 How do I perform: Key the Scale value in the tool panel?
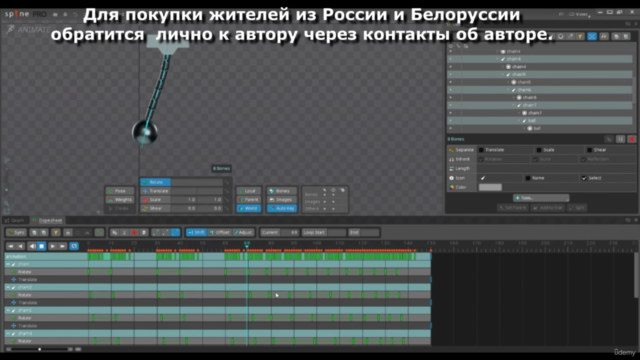tap(227, 200)
